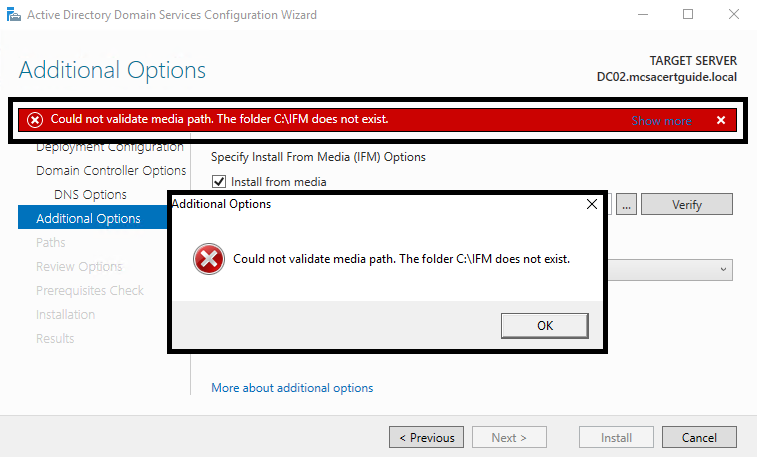This screenshot has width=757, height=457.
Task: Close the Additional Options error dialog with X
Action: point(592,204)
